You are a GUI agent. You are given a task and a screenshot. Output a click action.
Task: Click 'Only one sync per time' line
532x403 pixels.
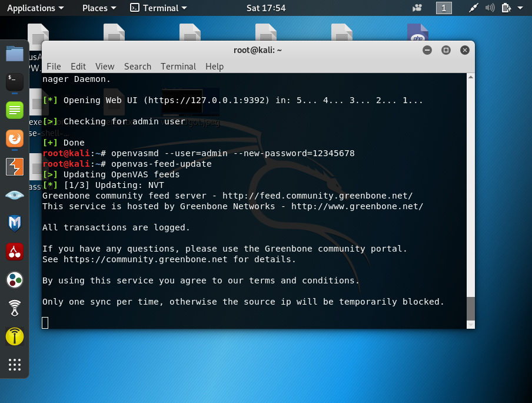point(243,302)
